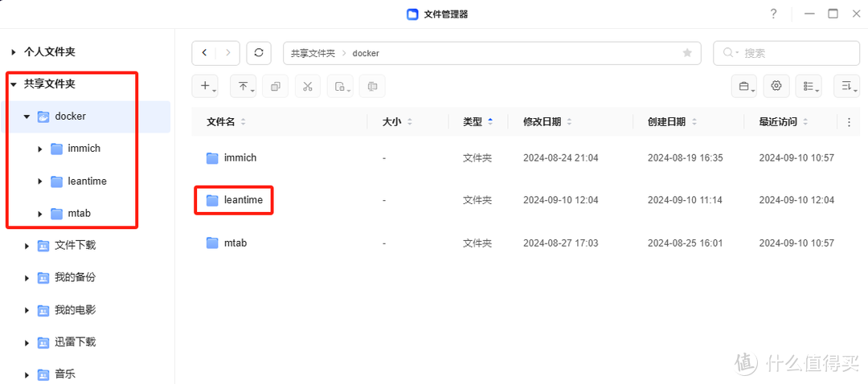Select mtab in the sidebar tree
This screenshot has width=868, height=384.
pos(79,213)
